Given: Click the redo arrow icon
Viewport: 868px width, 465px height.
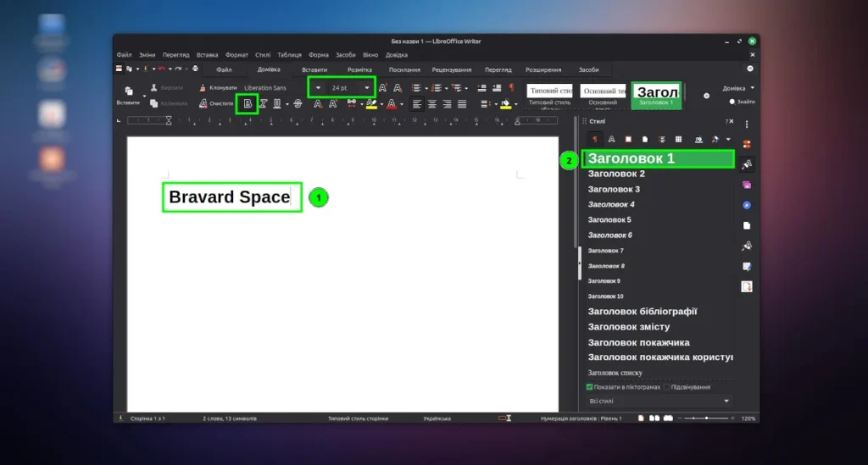Looking at the screenshot, I should tap(178, 69).
